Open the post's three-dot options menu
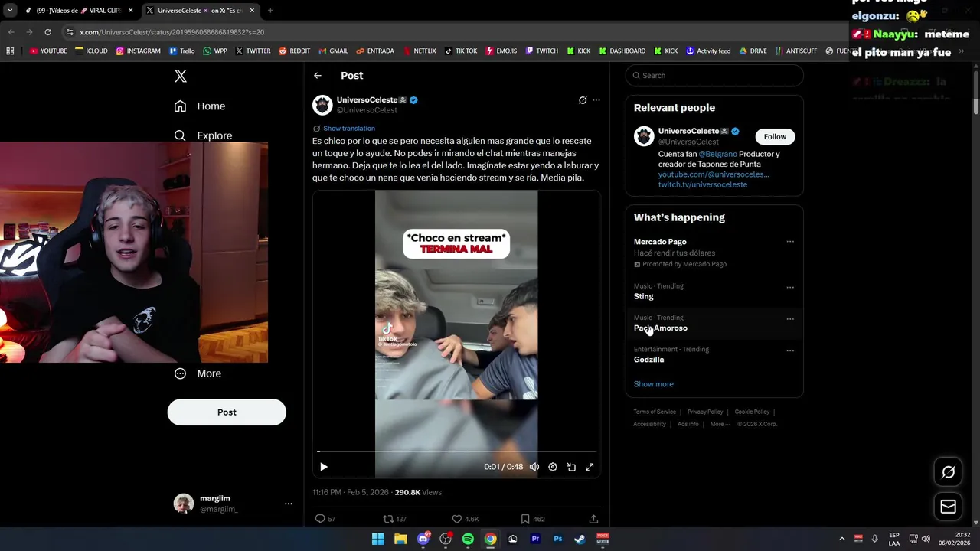 [x=596, y=100]
